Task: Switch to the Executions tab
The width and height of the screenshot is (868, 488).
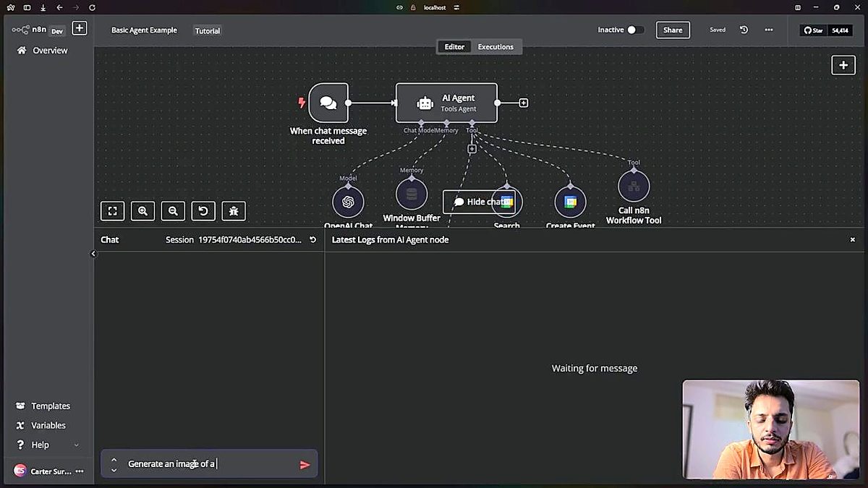Action: (x=495, y=47)
